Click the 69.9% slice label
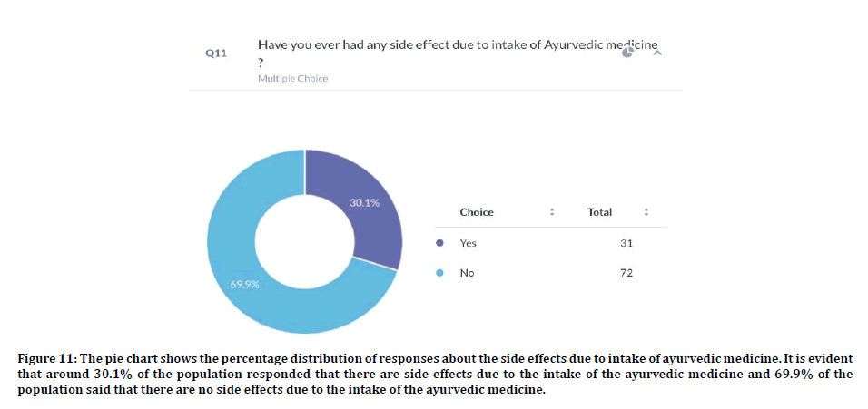Image resolution: width=868 pixels, height=409 pixels. point(245,284)
